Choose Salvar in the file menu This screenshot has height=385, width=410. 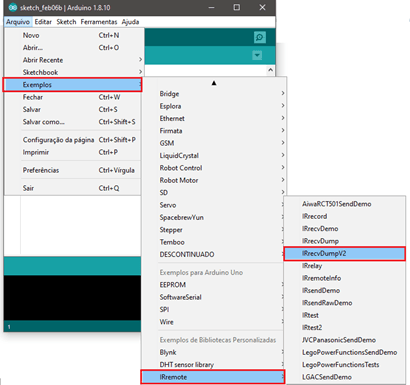[x=73, y=109]
